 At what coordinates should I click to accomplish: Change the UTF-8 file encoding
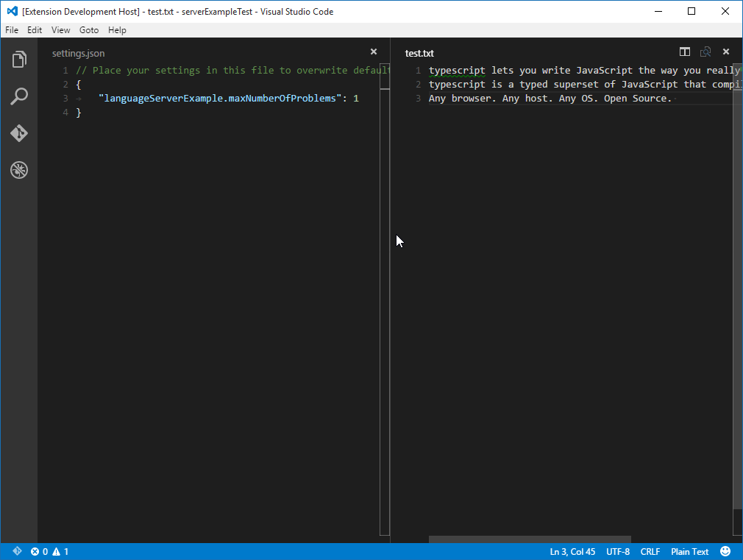618,551
